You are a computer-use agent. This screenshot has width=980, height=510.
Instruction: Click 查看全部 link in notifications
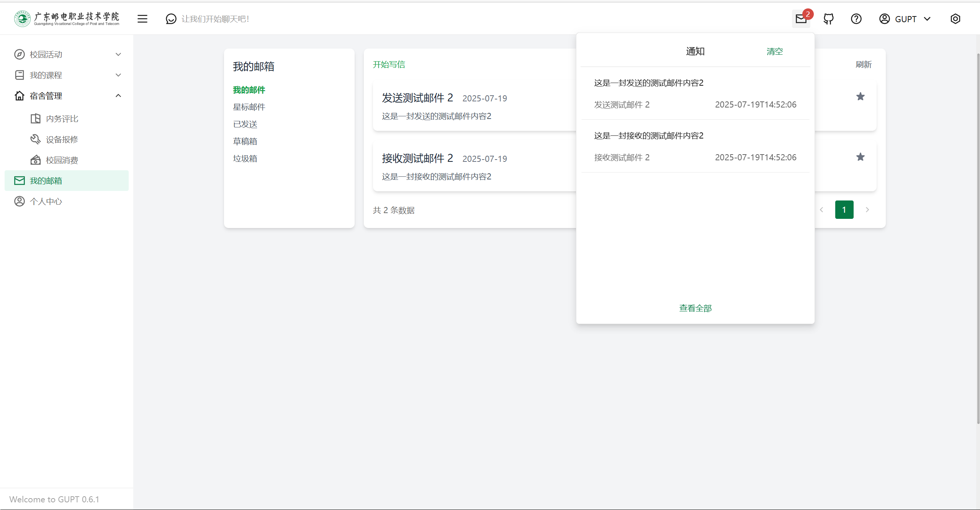pos(695,308)
